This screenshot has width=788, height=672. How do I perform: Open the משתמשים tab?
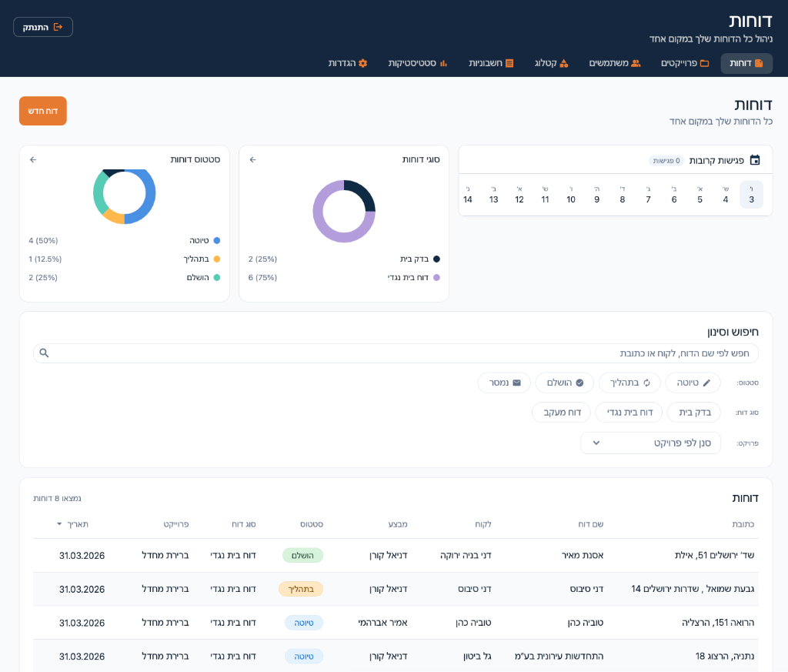pyautogui.click(x=614, y=63)
